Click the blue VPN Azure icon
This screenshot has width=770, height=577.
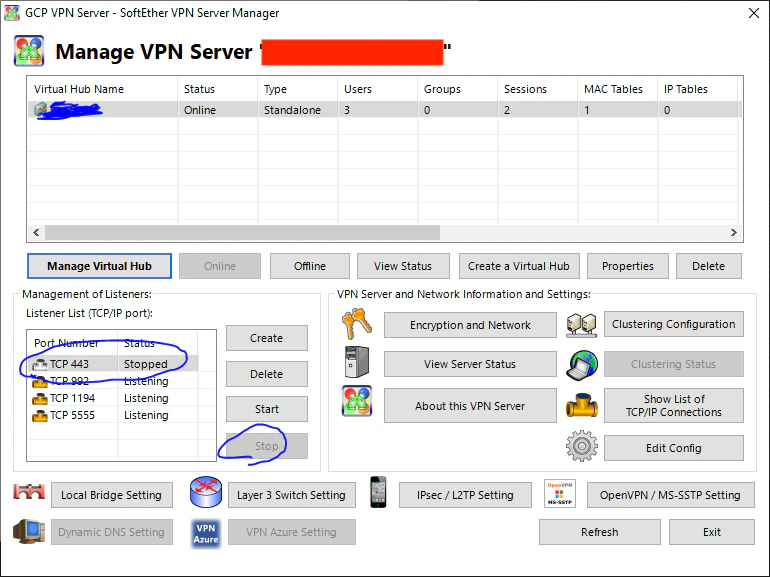coord(206,534)
